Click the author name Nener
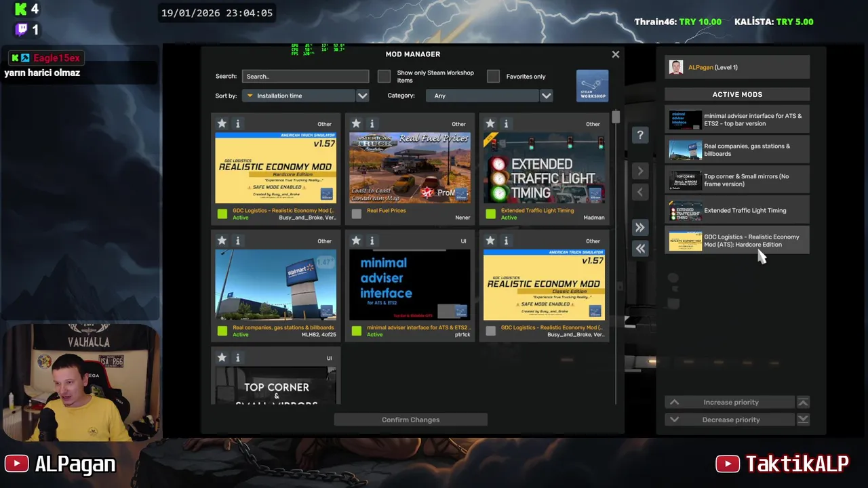This screenshot has width=868, height=488. [x=462, y=218]
